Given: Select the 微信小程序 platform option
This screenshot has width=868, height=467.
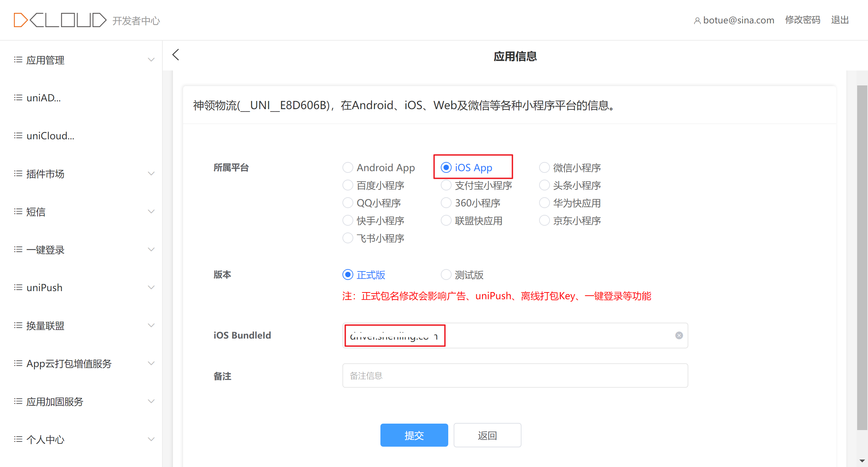Looking at the screenshot, I should (545, 167).
